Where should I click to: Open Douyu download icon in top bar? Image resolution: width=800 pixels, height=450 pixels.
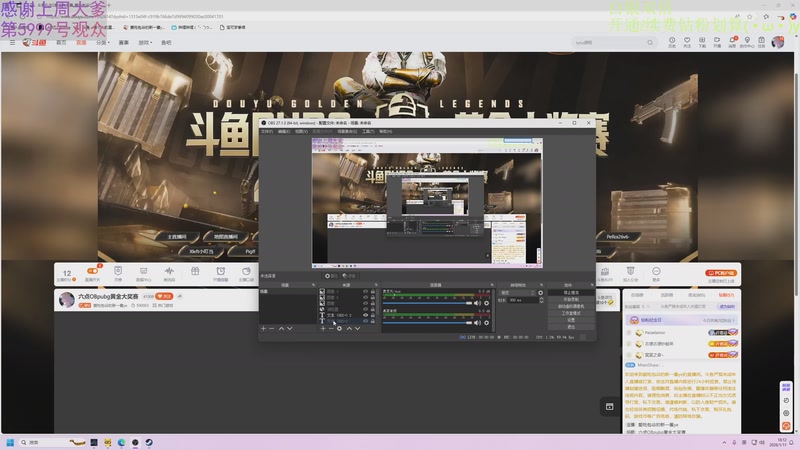click(702, 41)
